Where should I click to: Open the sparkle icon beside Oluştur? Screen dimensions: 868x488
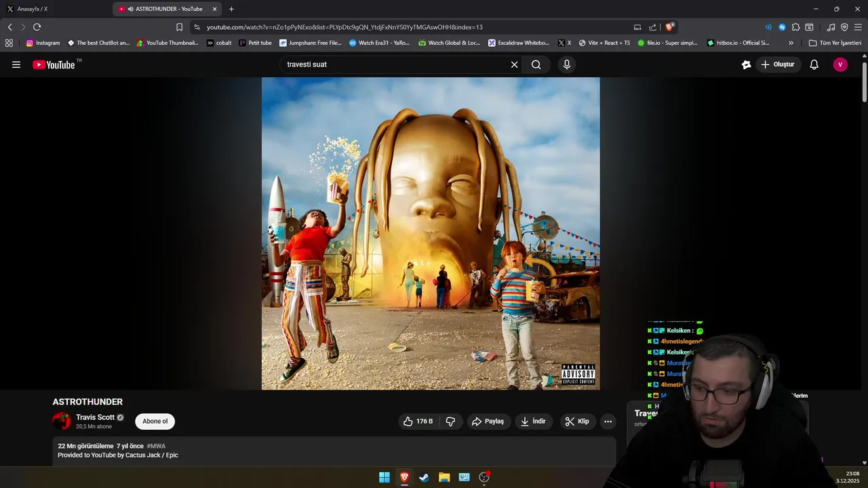[x=746, y=64]
